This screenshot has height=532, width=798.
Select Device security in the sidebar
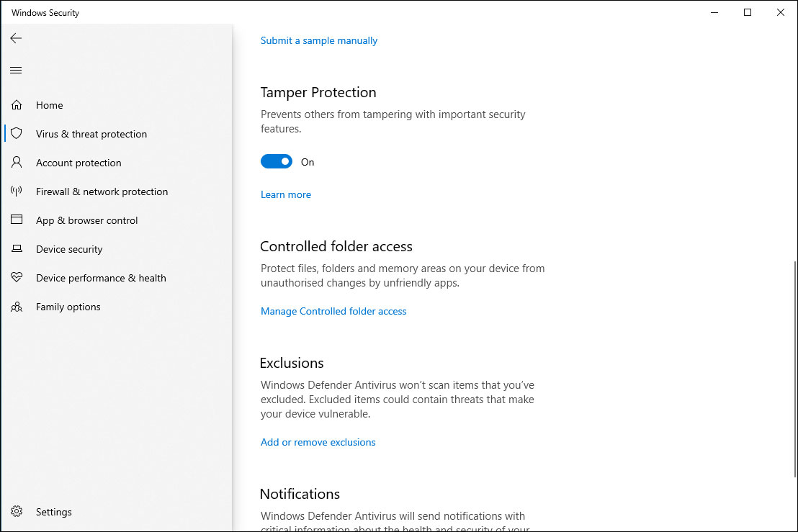[x=69, y=249]
